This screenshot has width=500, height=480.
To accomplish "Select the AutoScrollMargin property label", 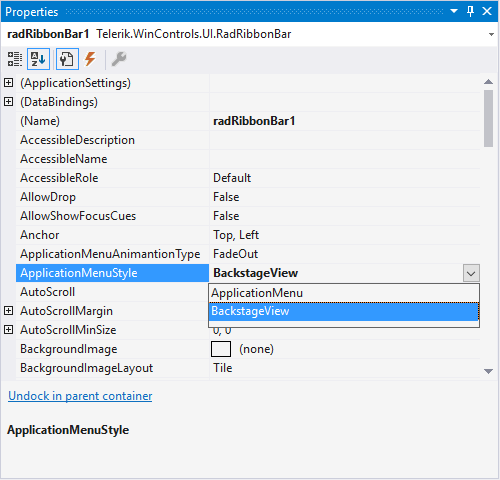I will (x=66, y=311).
